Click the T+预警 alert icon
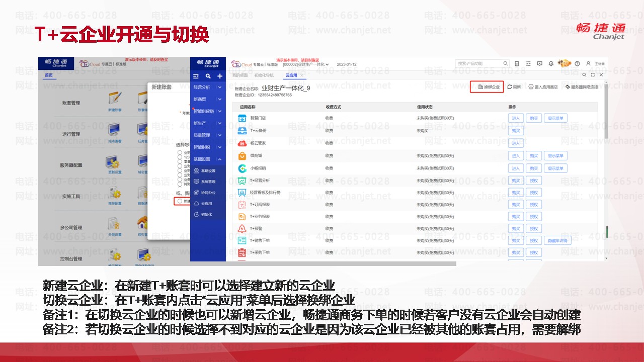This screenshot has width=644, height=362. pyautogui.click(x=242, y=229)
